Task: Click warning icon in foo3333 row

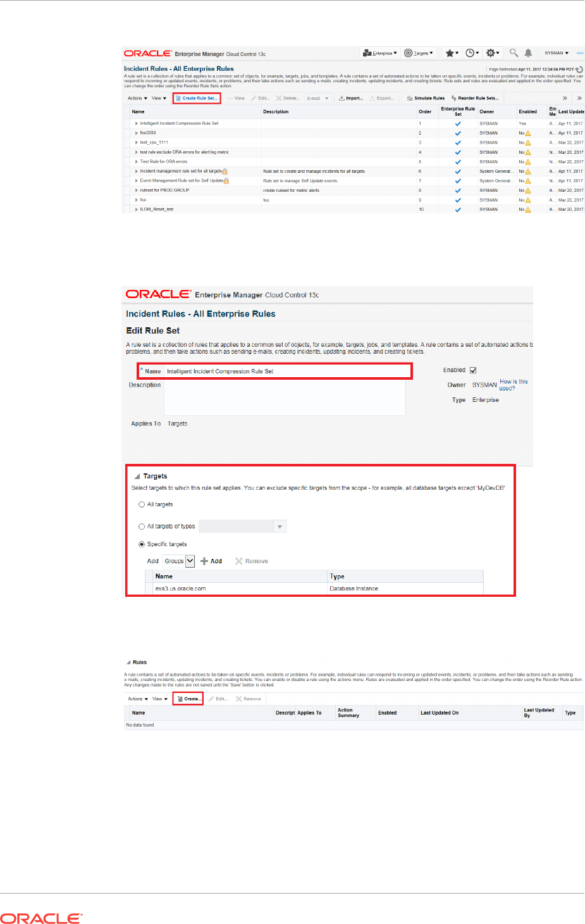Action: click(528, 133)
